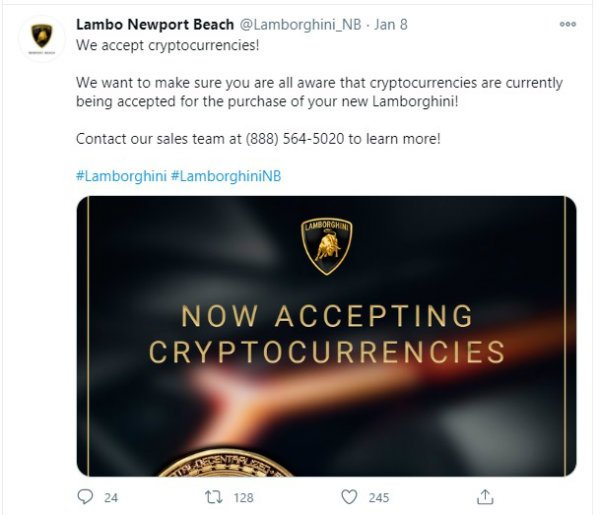The image size is (600, 515).
Task: Click the 245 likes count
Action: click(x=379, y=497)
